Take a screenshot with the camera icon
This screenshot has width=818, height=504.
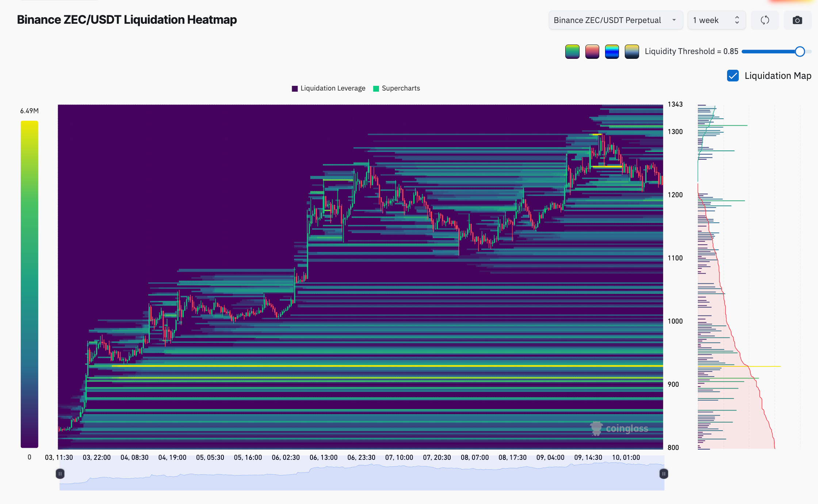(797, 20)
